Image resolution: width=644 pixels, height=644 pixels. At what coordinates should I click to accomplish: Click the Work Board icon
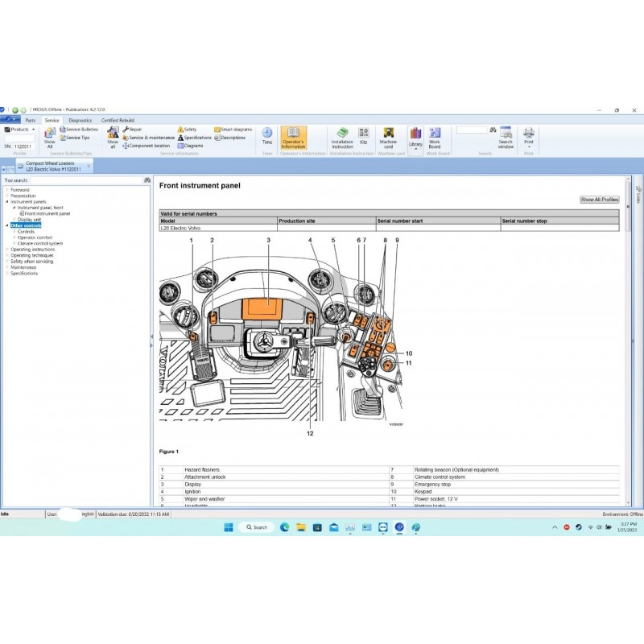coord(435,135)
